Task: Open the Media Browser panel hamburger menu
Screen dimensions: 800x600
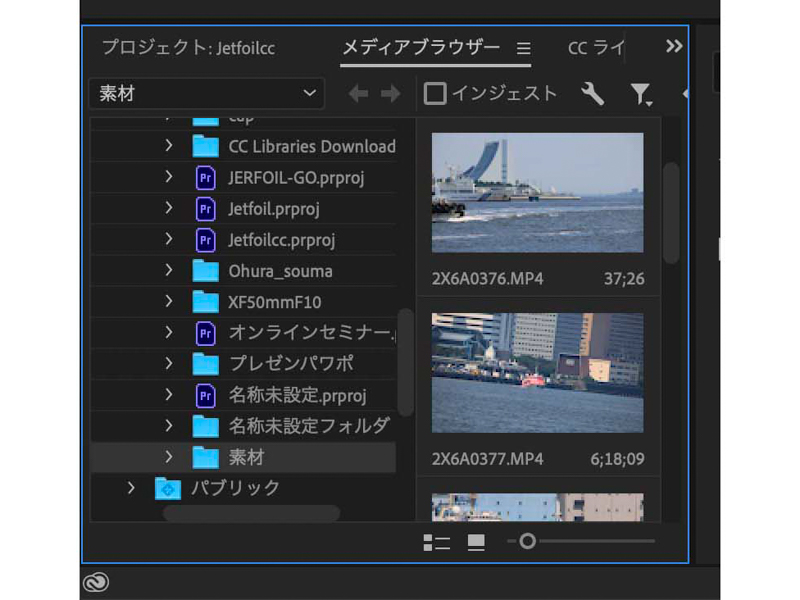Action: click(523, 47)
